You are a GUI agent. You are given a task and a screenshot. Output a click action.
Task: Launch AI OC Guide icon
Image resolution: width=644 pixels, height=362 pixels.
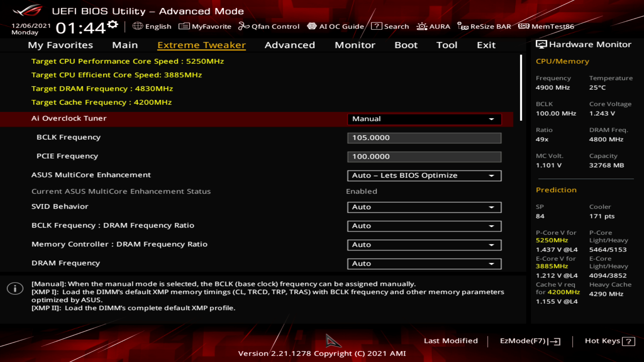312,26
